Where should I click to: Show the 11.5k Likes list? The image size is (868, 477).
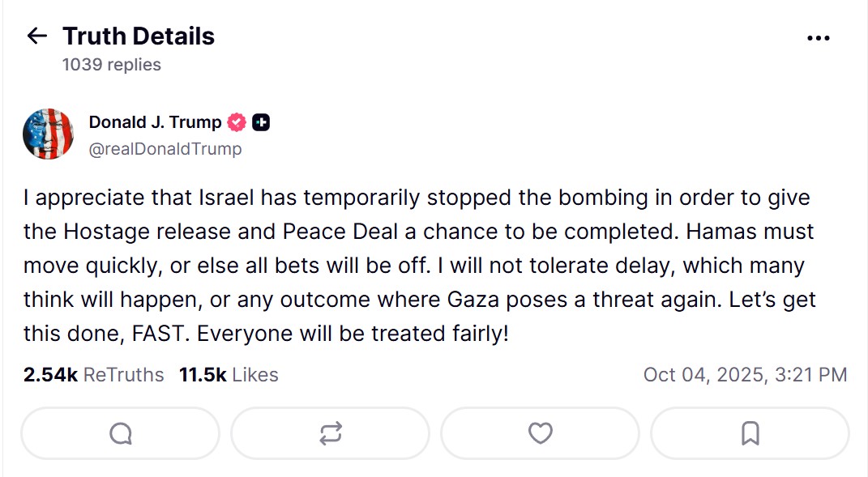click(x=229, y=375)
